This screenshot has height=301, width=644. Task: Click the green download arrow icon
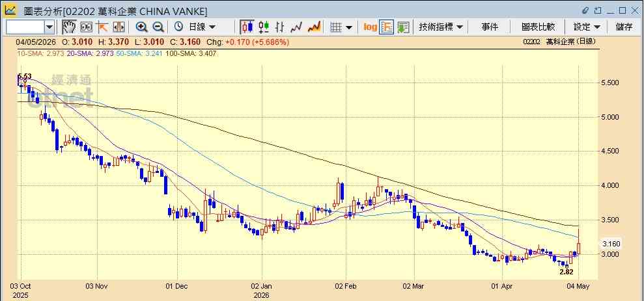pos(403,27)
